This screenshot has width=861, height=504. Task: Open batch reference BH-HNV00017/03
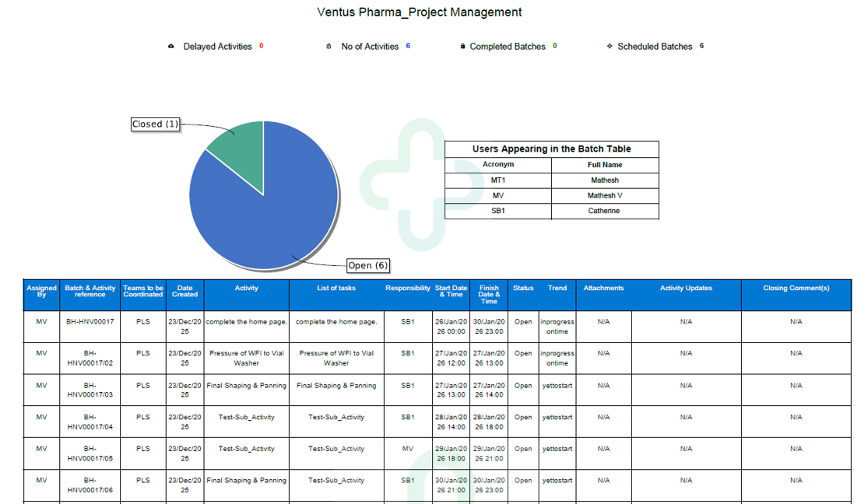pyautogui.click(x=90, y=390)
